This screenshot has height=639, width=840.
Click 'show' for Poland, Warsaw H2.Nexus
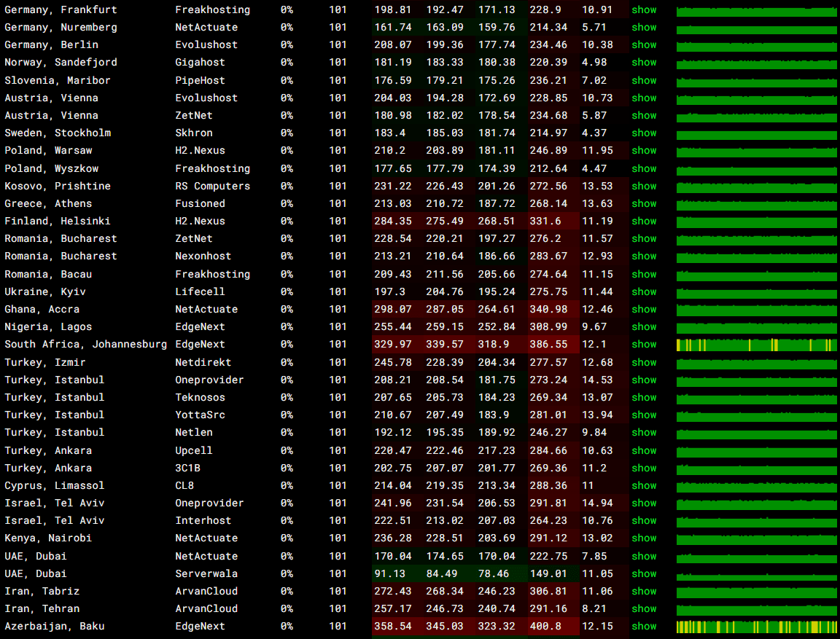(644, 150)
